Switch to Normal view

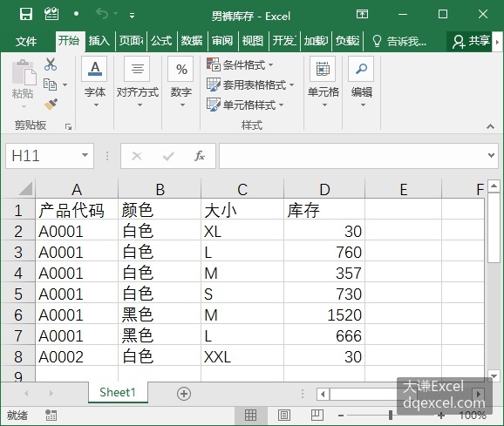tap(251, 416)
